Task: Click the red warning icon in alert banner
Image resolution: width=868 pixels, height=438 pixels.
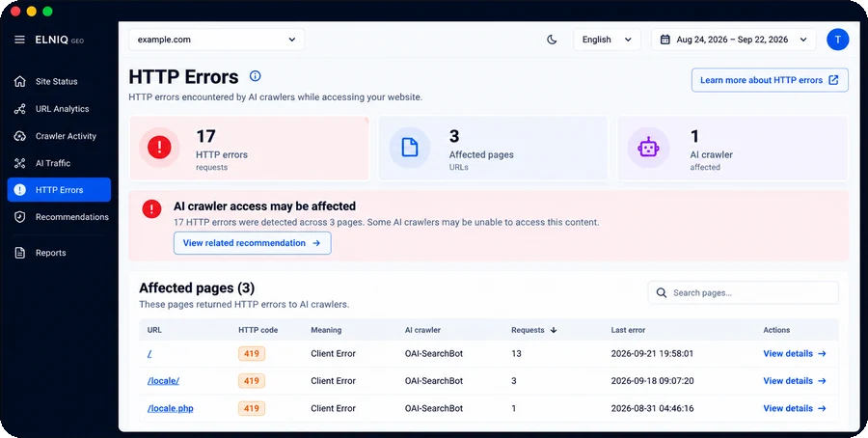Action: click(151, 208)
